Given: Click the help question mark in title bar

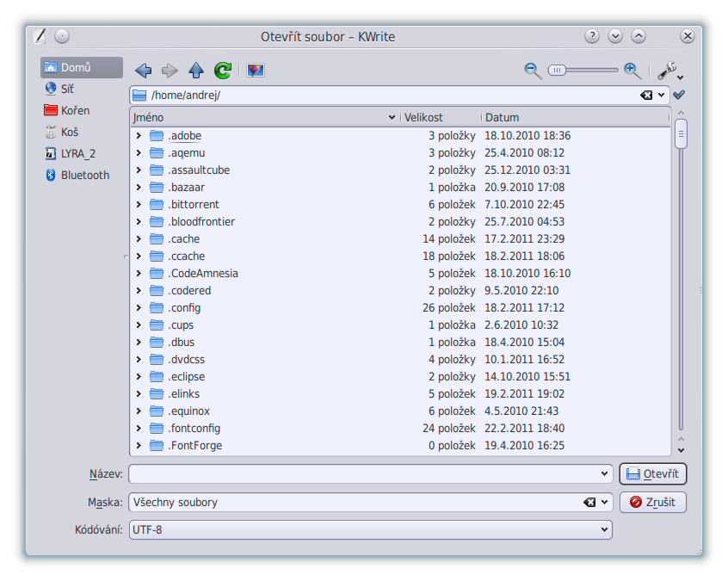Looking at the screenshot, I should (592, 36).
